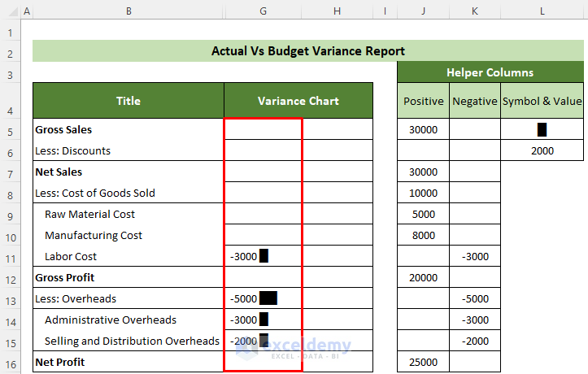This screenshot has height=374, width=588.
Task: Click the Title header cell
Action: [x=128, y=101]
